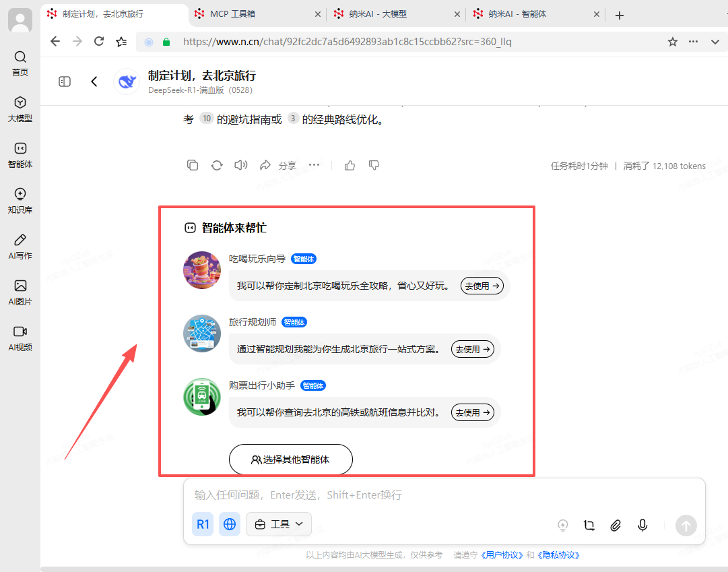The height and width of the screenshot is (572, 728).
Task: Use the 购票出行小助手 agent via 去使用
Action: point(473,412)
